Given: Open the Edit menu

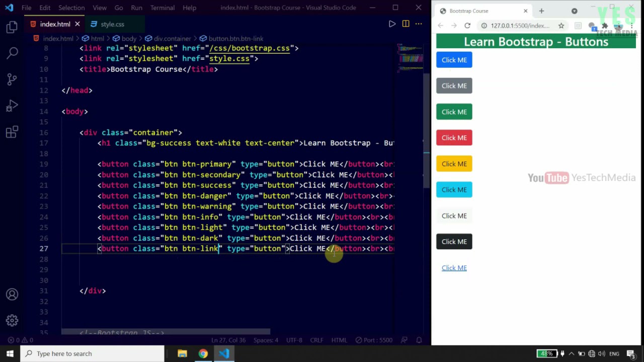Looking at the screenshot, I should (x=45, y=8).
